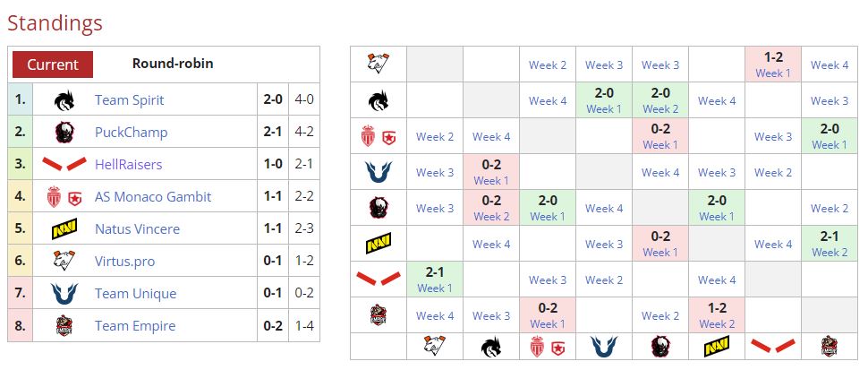
Task: Go to the Natus Vincere team page link
Action: pyautogui.click(x=137, y=229)
